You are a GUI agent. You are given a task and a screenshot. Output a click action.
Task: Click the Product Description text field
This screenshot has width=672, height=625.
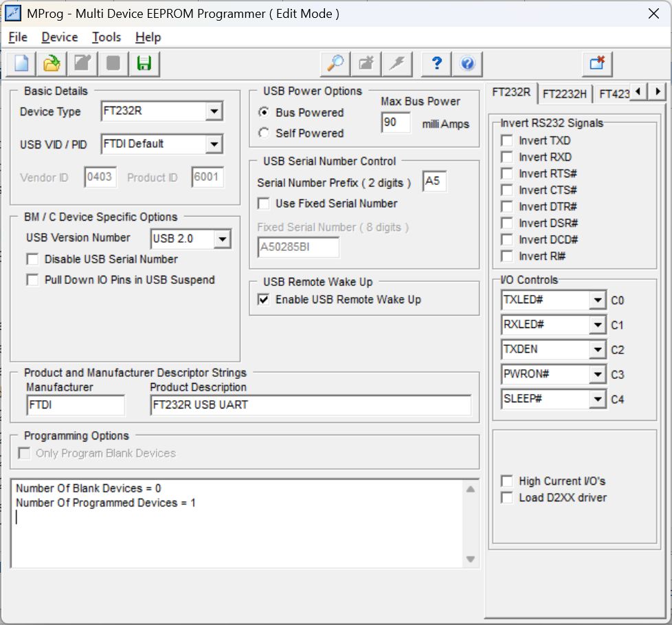pyautogui.click(x=311, y=405)
